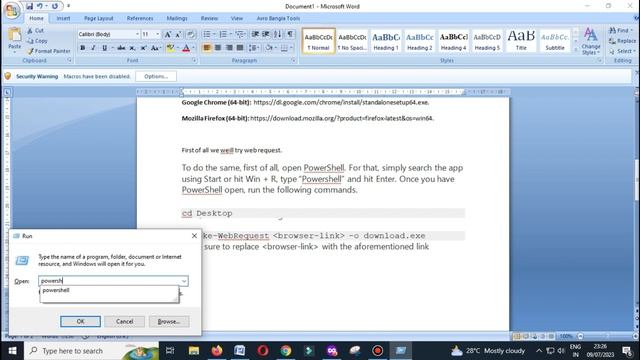
Task: Align text to center
Action: click(x=218, y=48)
